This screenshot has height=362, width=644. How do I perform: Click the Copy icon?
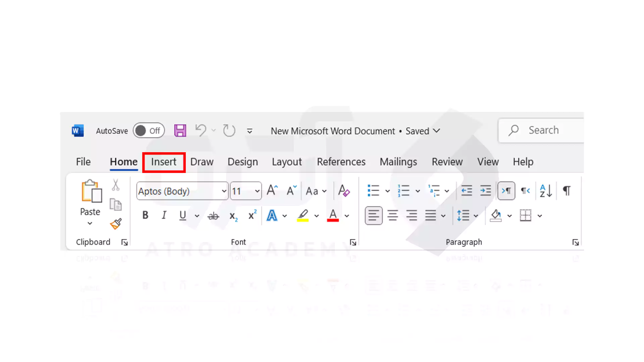[x=116, y=204]
